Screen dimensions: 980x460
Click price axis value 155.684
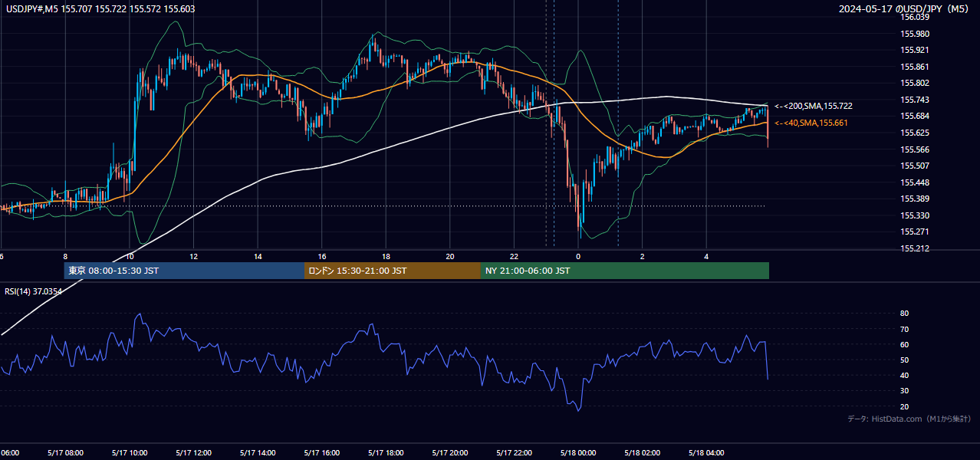click(x=915, y=116)
